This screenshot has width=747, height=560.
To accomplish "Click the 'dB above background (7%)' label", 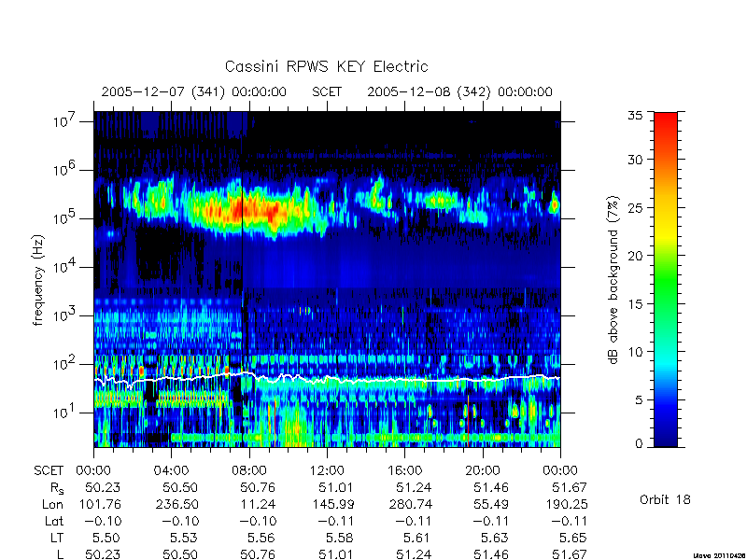I will tap(613, 280).
